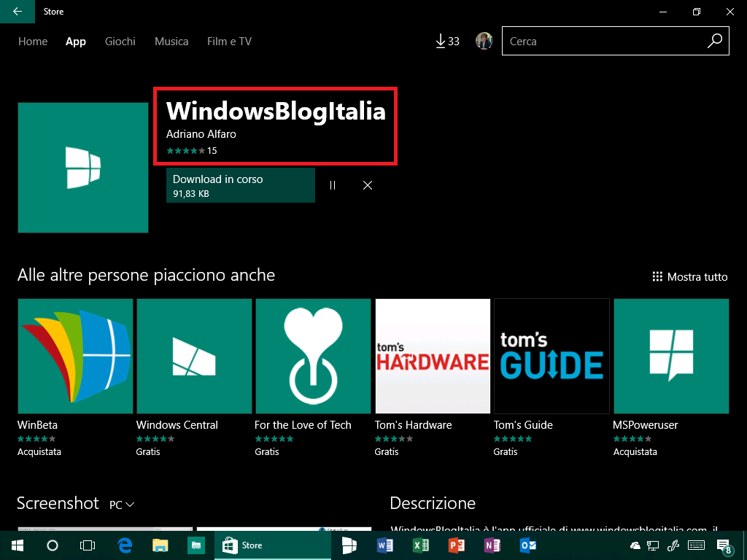
Task: Click the Adriano Alfaro publisher link
Action: click(x=201, y=134)
